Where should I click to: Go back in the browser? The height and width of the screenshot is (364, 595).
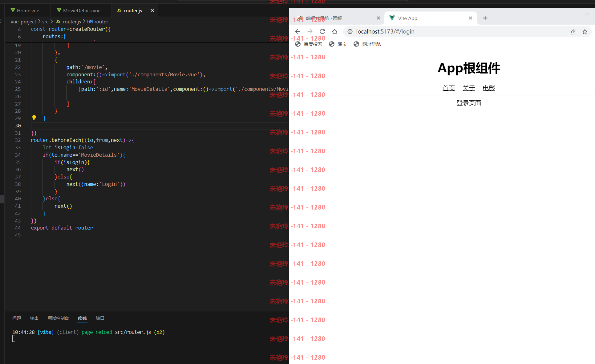[x=297, y=31]
